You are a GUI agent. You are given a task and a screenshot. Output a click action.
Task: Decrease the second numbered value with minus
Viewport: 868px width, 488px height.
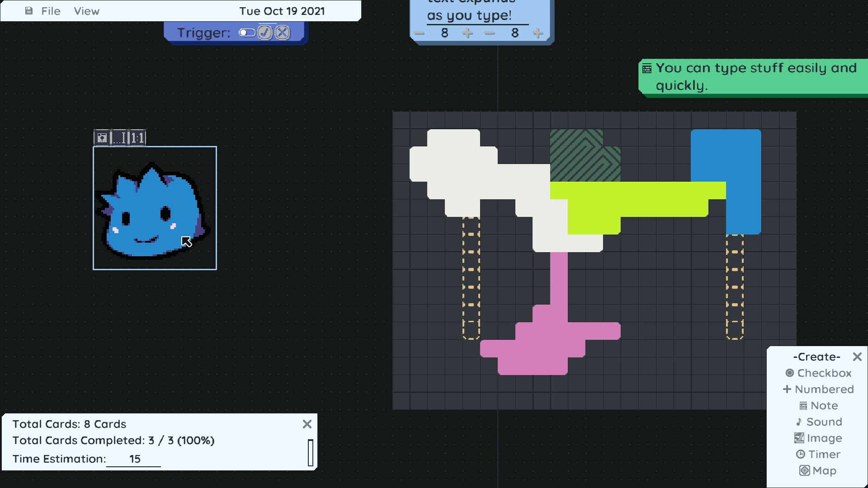pos(490,33)
